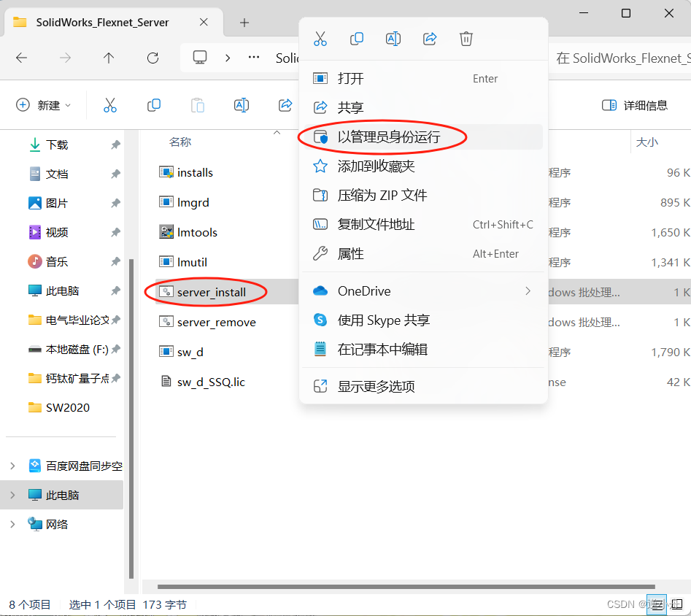Unpin 下载 using its pin icon
The height and width of the screenshot is (616, 691).
click(x=115, y=145)
